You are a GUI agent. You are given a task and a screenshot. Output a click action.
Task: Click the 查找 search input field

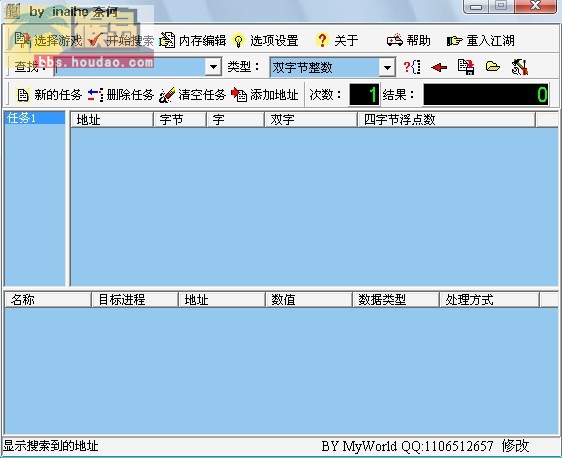130,67
